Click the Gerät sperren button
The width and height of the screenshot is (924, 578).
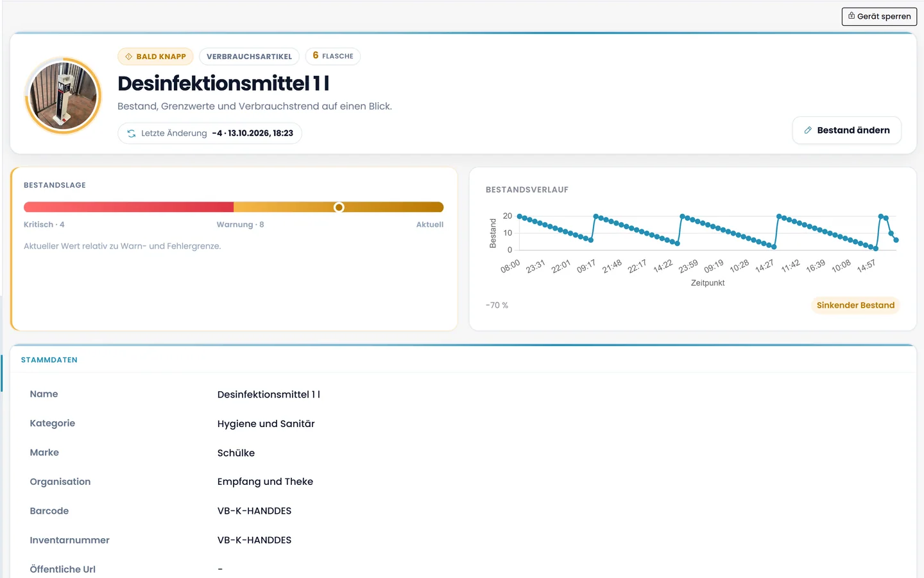(x=879, y=16)
